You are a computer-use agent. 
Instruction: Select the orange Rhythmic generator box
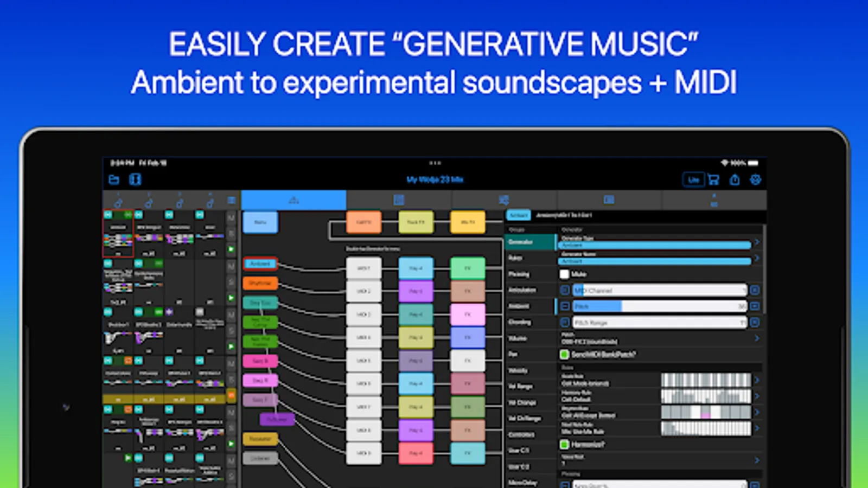260,284
